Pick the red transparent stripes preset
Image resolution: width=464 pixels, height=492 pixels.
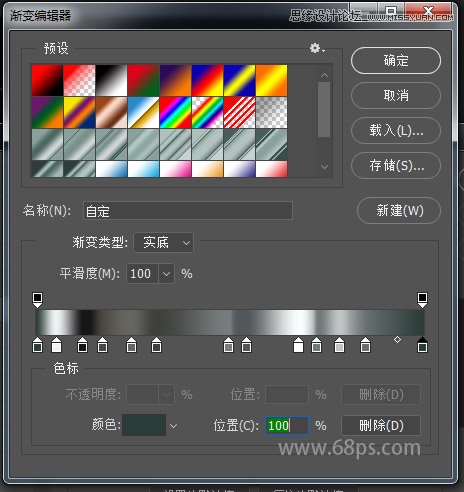[239, 112]
